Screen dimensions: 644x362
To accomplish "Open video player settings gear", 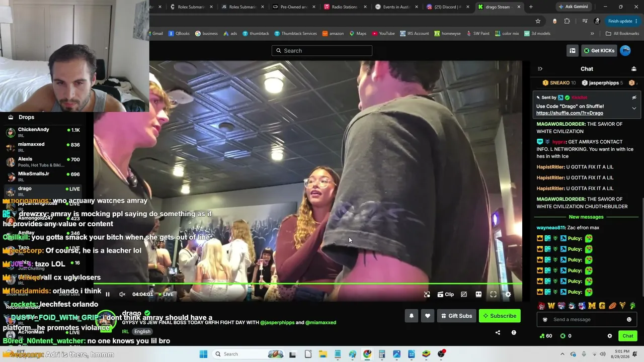I will (x=508, y=294).
